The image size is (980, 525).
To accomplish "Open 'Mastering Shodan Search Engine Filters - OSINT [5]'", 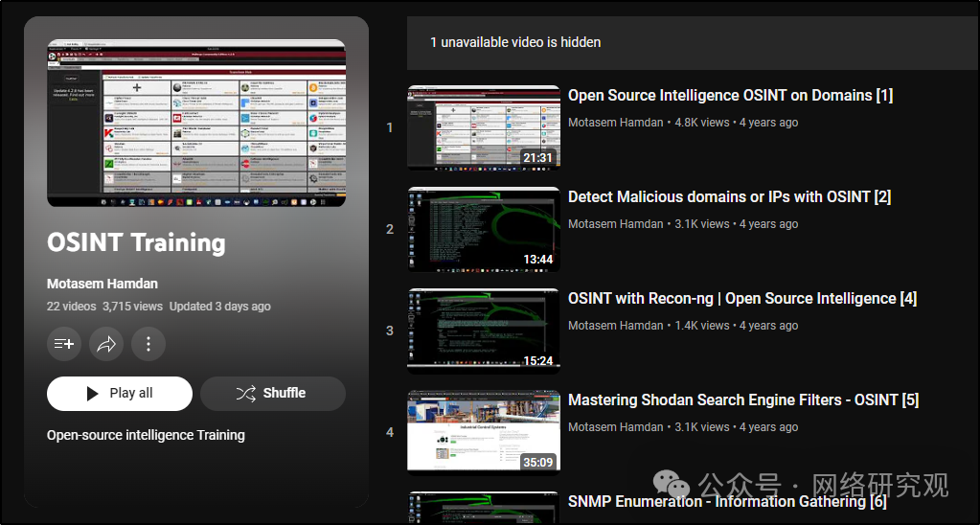I will click(x=743, y=400).
